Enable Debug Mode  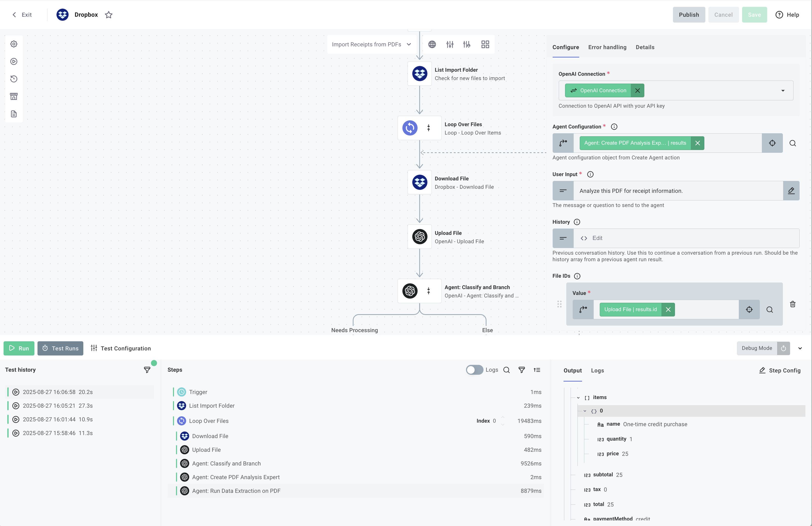coord(784,348)
